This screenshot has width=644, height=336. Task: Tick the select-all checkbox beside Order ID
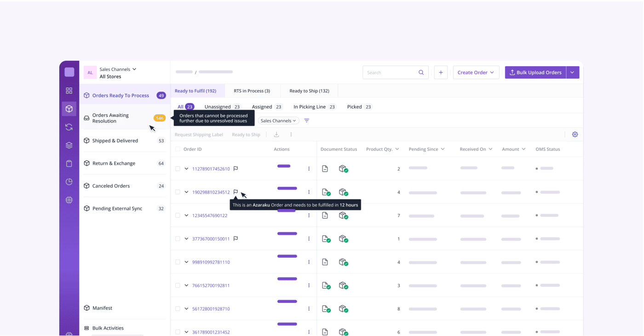pyautogui.click(x=178, y=149)
